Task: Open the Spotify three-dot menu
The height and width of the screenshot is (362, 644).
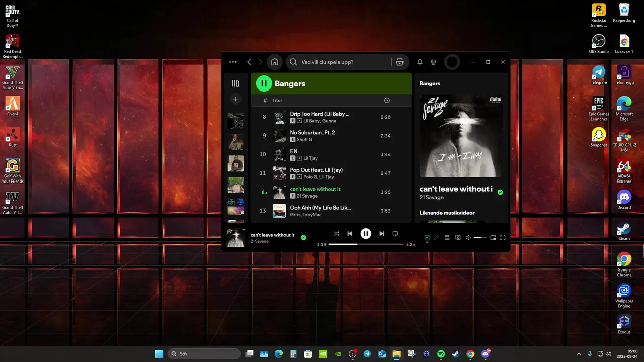Action: click(x=233, y=62)
